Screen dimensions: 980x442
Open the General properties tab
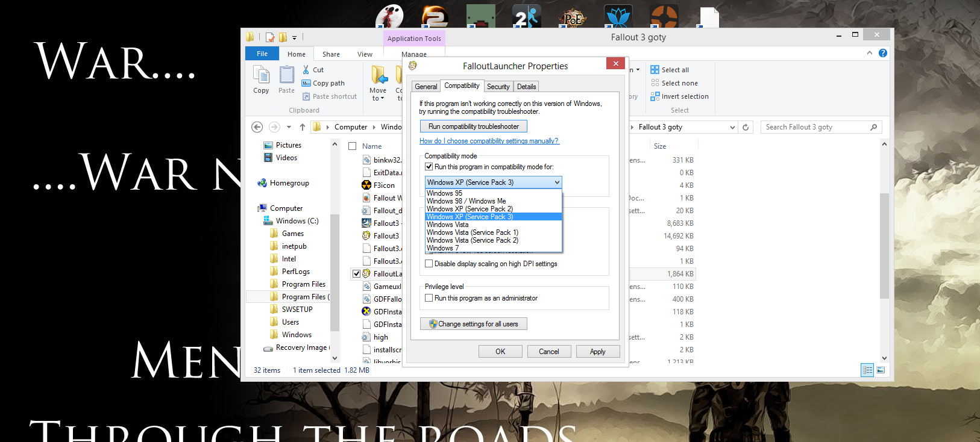click(x=426, y=87)
